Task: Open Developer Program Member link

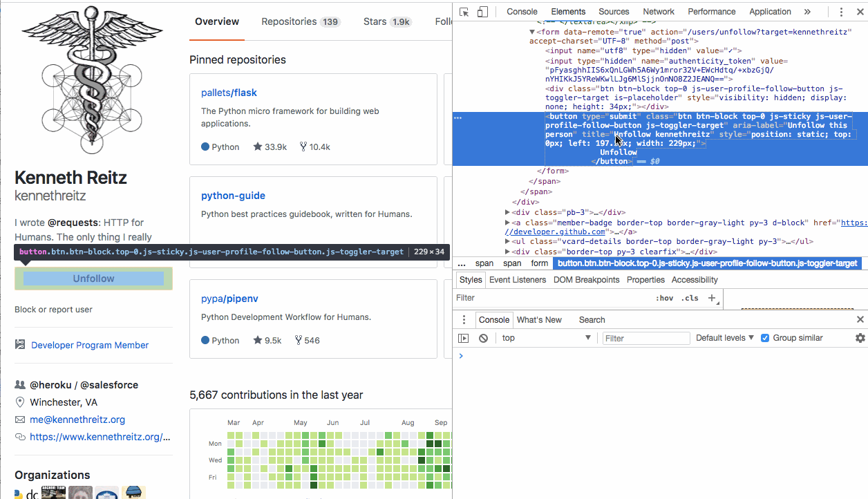Action: (x=90, y=345)
